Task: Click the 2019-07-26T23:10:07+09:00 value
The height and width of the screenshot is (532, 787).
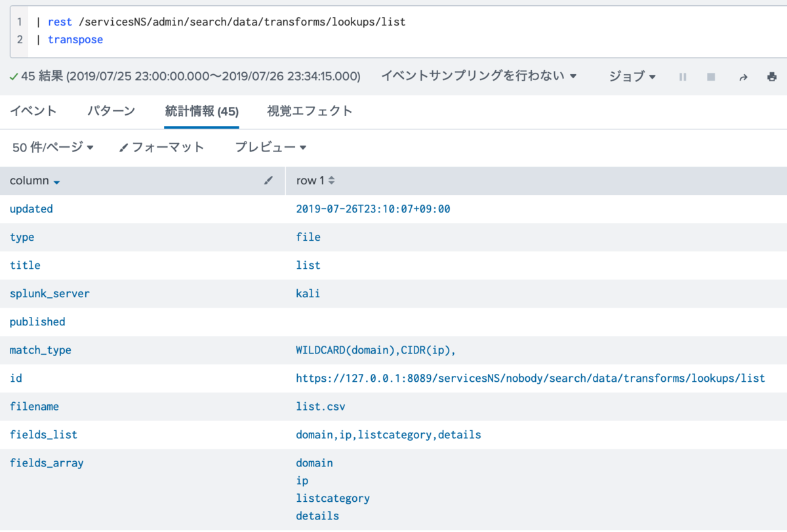Action: tap(373, 209)
